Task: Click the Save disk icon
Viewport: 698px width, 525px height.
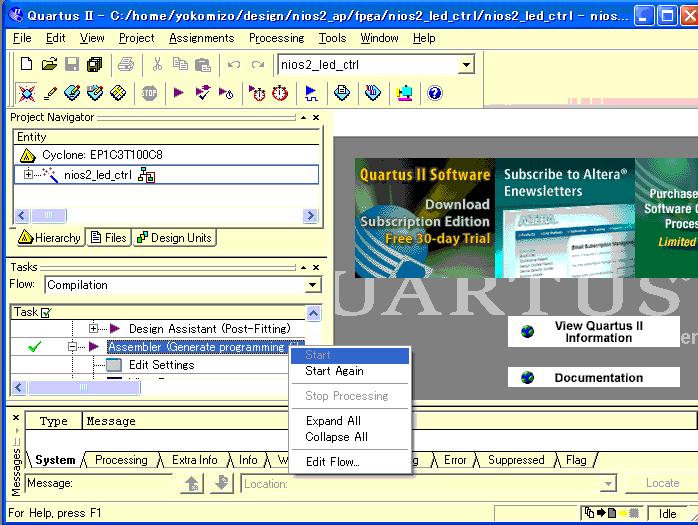Action: click(72, 65)
